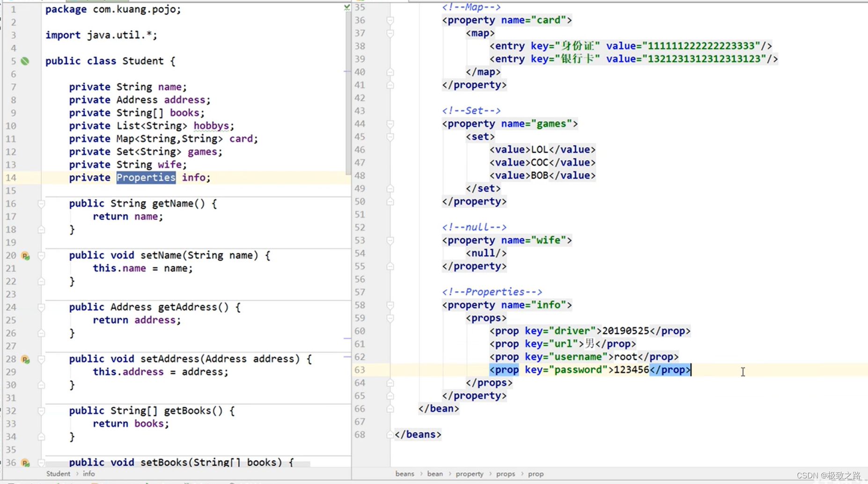The height and width of the screenshot is (484, 868).
Task: Fold the property name="card" block
Action: click(390, 20)
